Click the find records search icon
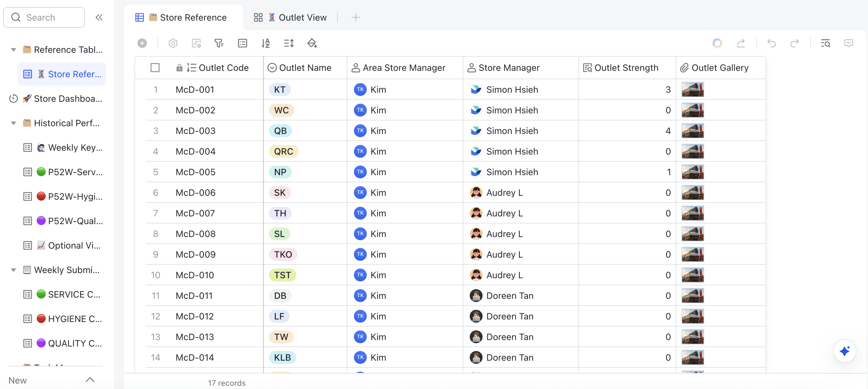The height and width of the screenshot is (389, 868). pos(825,43)
